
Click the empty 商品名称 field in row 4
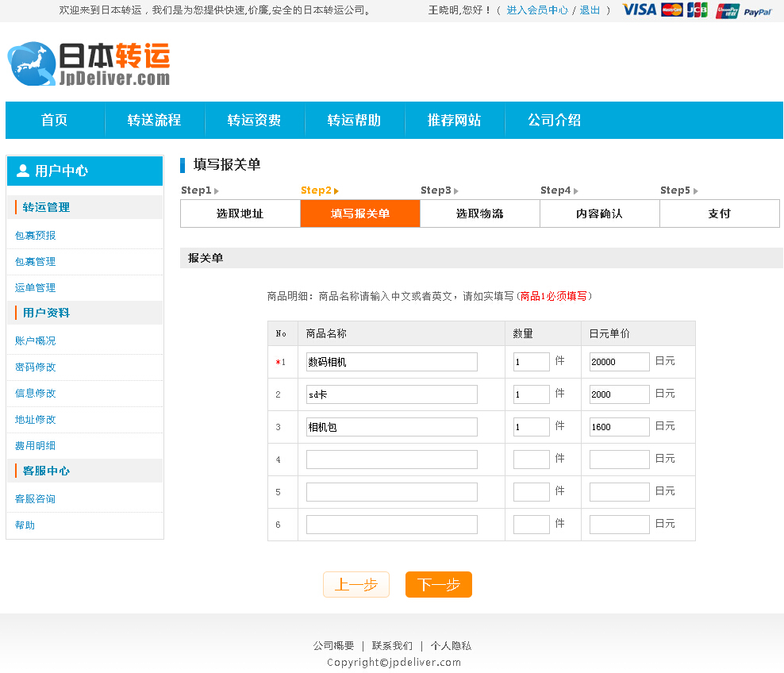coord(390,459)
